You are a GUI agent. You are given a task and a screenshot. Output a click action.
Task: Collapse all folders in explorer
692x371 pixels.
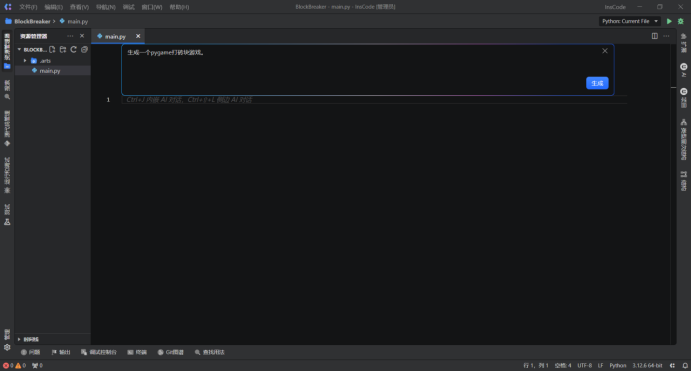coord(84,49)
